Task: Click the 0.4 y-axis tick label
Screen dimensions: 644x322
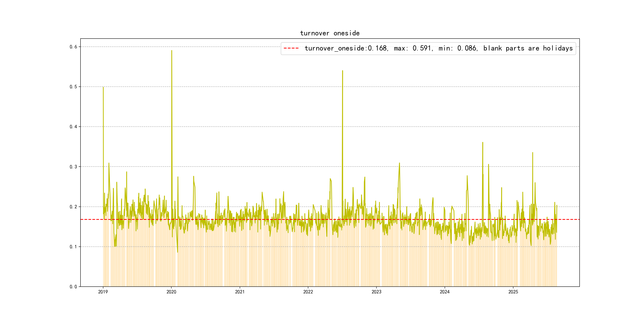Action: pyautogui.click(x=73, y=127)
